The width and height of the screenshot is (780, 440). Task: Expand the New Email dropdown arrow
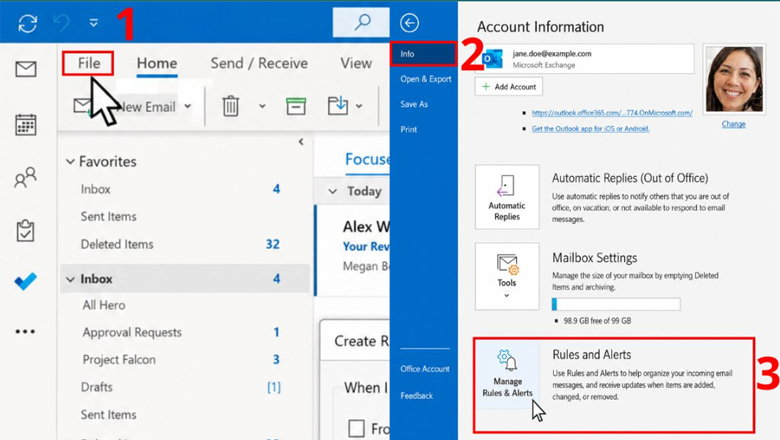click(188, 106)
